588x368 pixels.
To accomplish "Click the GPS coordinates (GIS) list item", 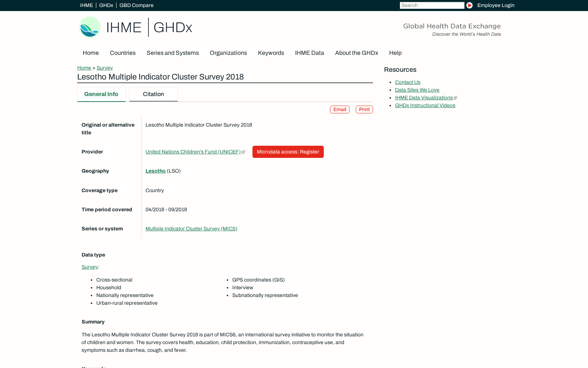I will pyautogui.click(x=258, y=280).
